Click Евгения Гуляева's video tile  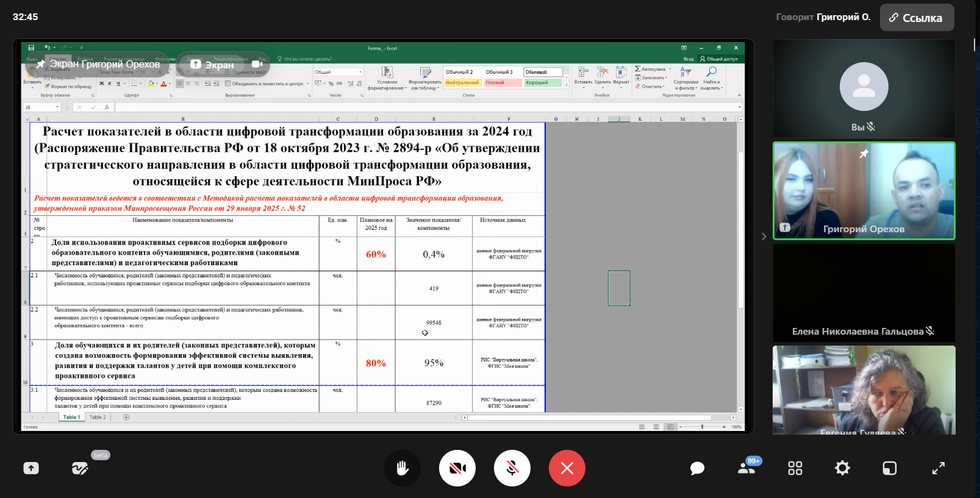[864, 390]
